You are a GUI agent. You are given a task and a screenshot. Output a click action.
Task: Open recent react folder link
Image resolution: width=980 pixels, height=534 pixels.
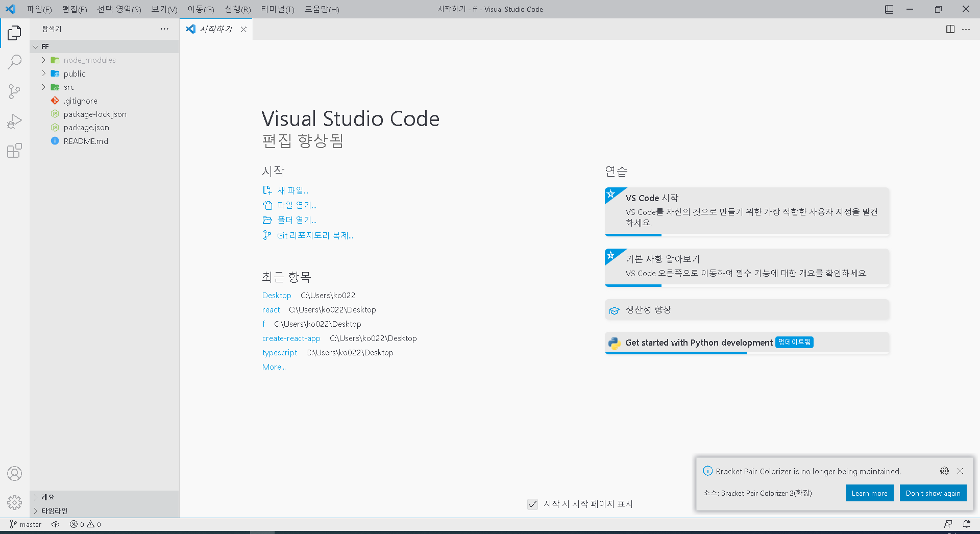[271, 310]
